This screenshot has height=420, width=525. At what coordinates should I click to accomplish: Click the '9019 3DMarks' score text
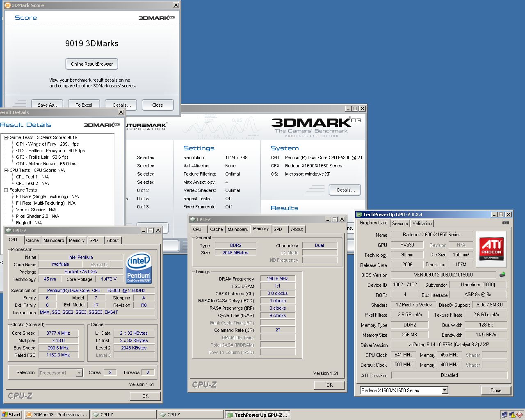92,43
